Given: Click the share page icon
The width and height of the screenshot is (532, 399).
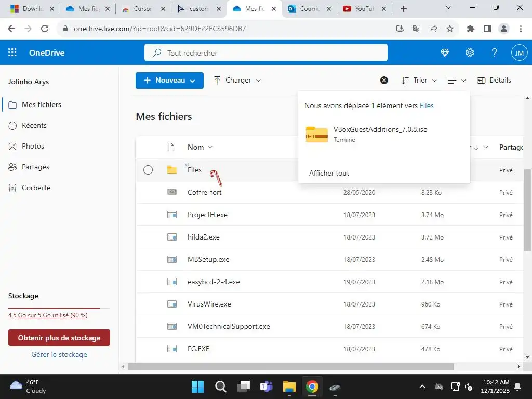Looking at the screenshot, I should (433, 29).
